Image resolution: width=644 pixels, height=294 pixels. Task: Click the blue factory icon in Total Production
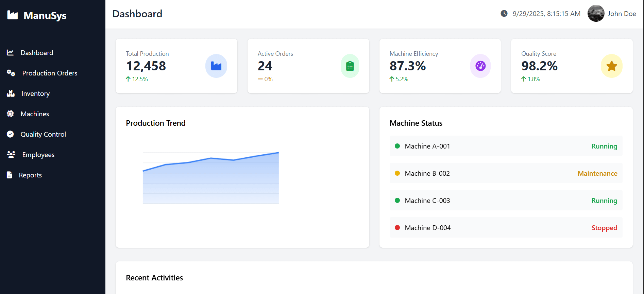click(x=216, y=66)
